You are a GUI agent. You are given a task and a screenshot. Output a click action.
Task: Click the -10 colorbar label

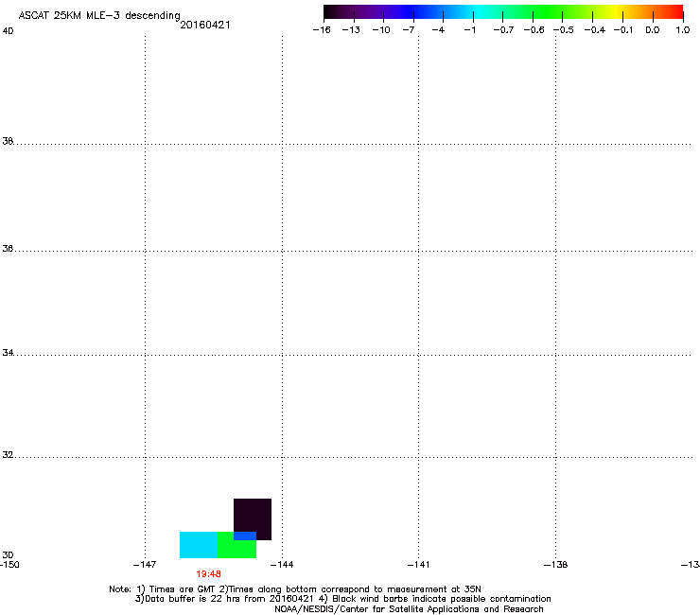(381, 30)
